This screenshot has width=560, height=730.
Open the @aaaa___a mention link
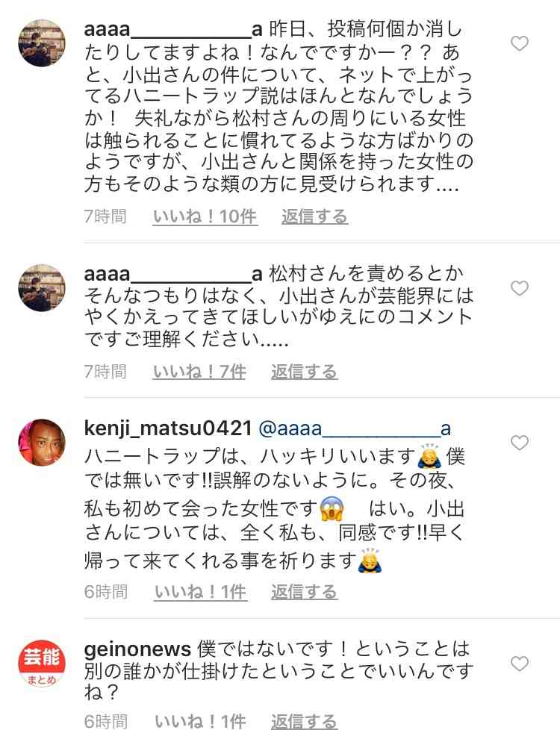pyautogui.click(x=355, y=428)
